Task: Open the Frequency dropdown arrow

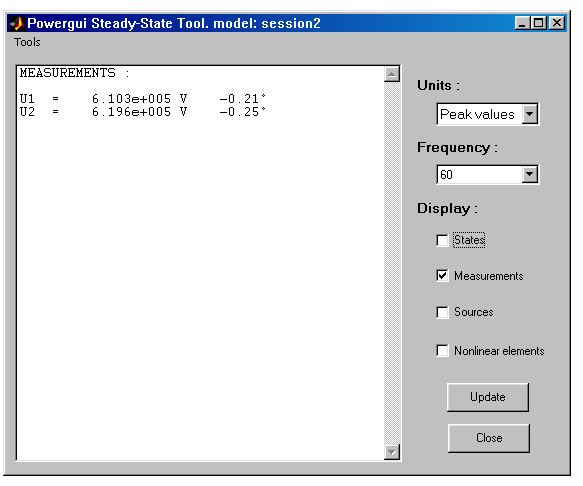Action: pos(529,174)
